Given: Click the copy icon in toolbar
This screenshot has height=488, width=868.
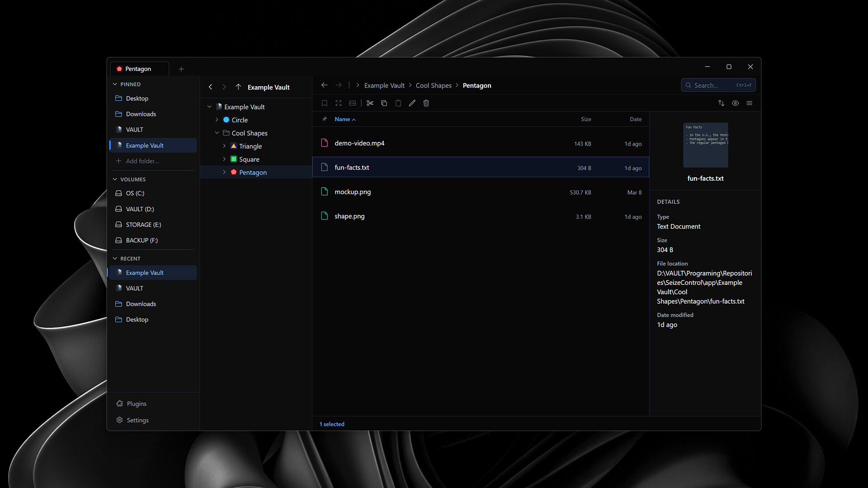Looking at the screenshot, I should [384, 103].
